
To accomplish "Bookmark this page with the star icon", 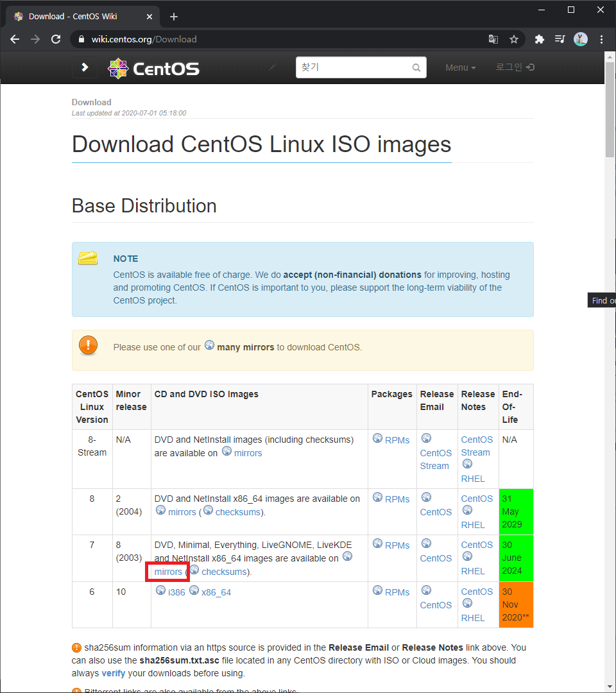I will point(513,39).
